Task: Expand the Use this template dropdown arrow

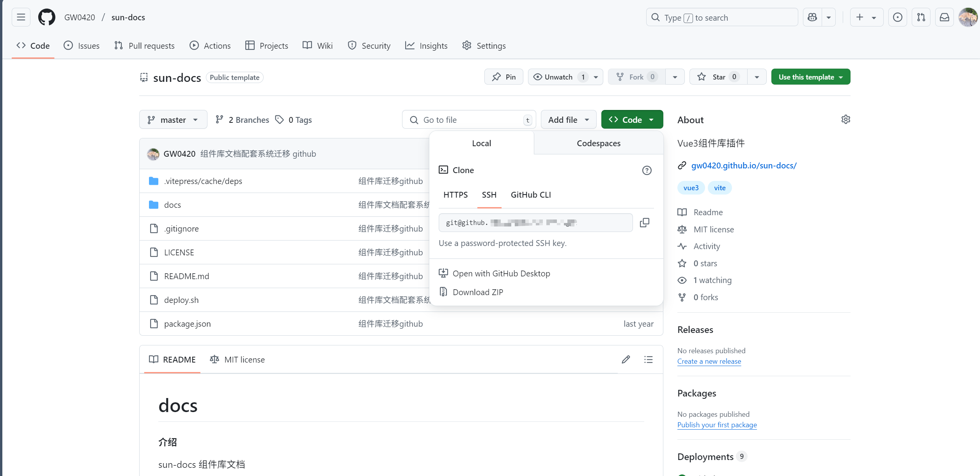Action: (x=841, y=77)
